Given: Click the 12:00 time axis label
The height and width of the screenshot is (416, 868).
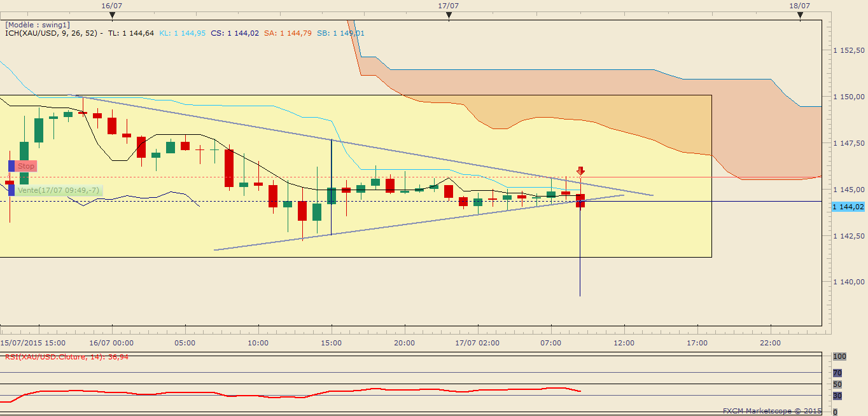Looking at the screenshot, I should 624,343.
